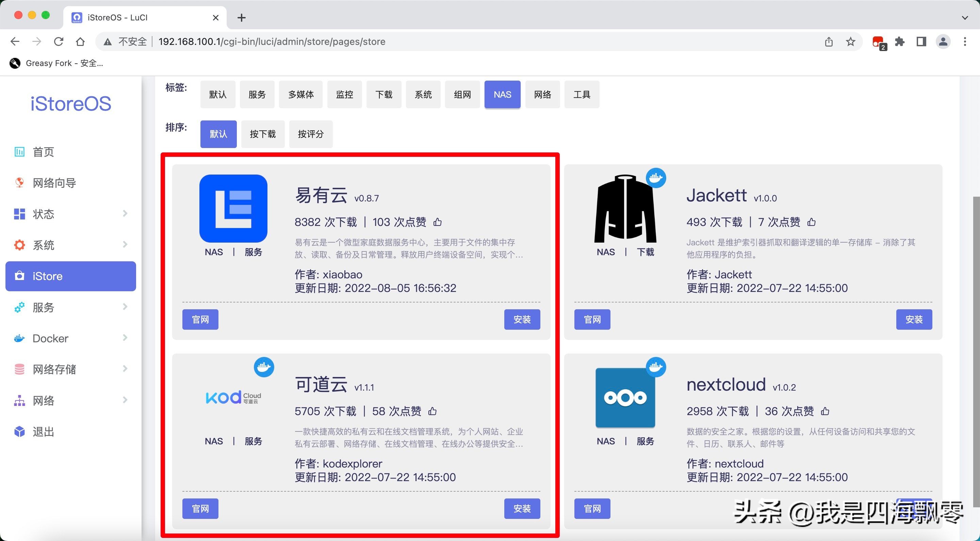Screen dimensions: 980x541
Task: Expand the 系统 menu chevron
Action: tap(125, 244)
